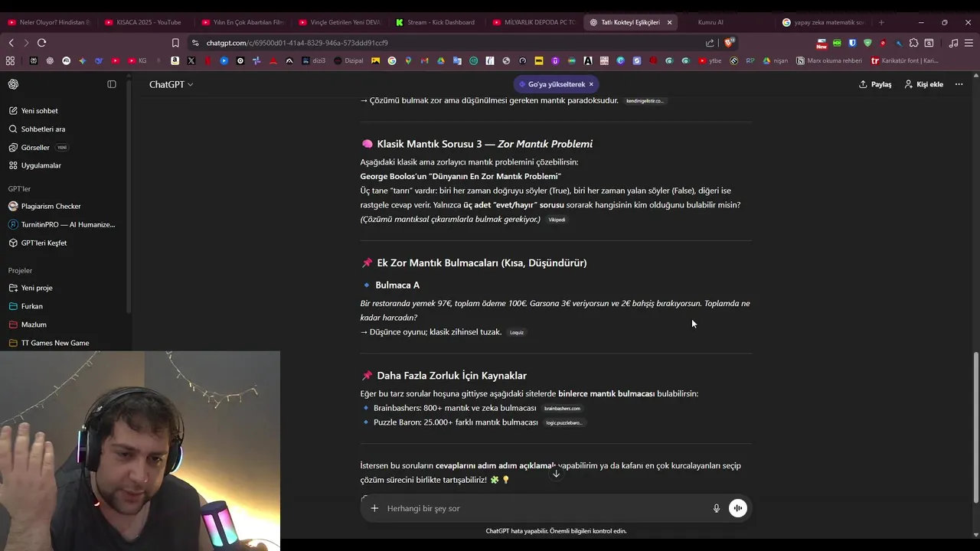
Task: Reload the page with refresh icon
Action: coord(41,43)
